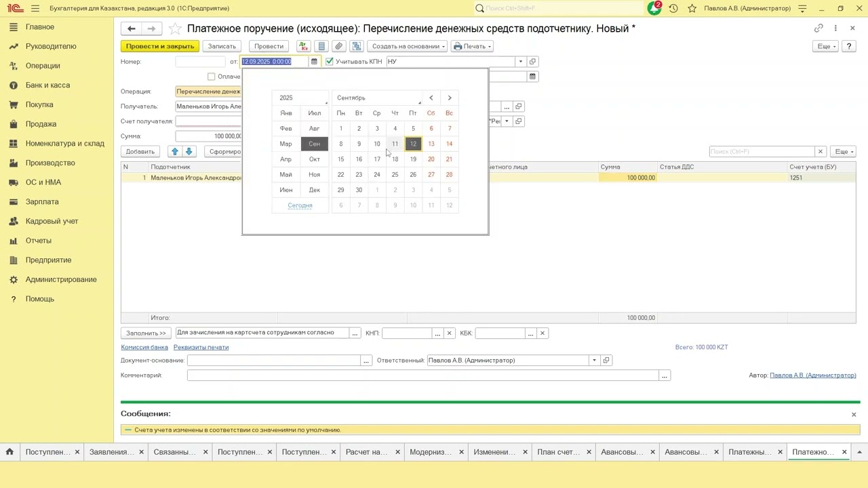Add the document to favorites star
868x488 pixels.
tap(175, 28)
